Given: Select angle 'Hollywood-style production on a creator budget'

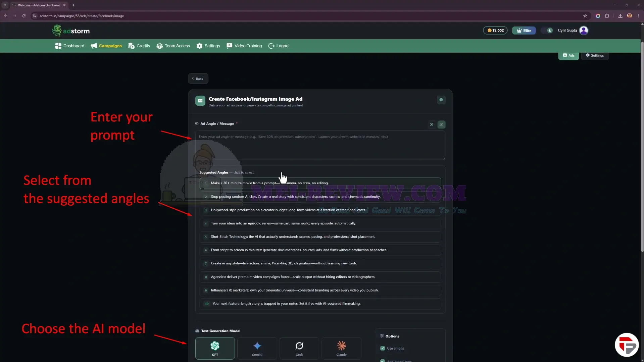Looking at the screenshot, I should point(320,210).
